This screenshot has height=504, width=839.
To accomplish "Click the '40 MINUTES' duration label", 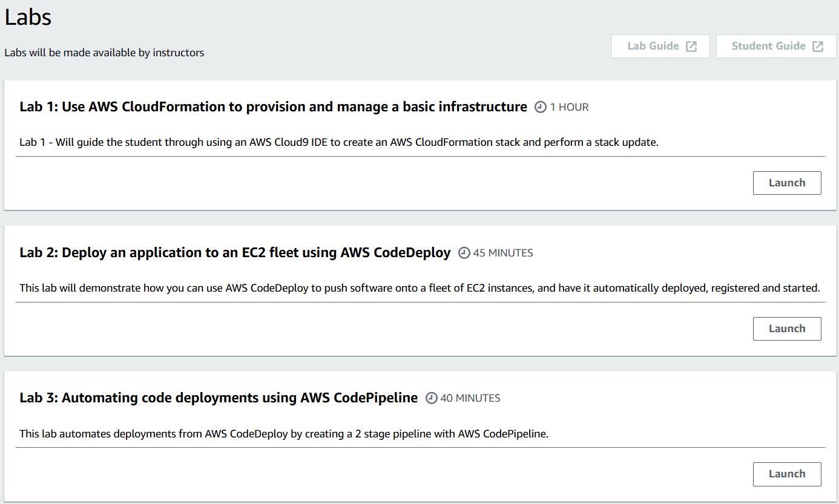I will (470, 398).
